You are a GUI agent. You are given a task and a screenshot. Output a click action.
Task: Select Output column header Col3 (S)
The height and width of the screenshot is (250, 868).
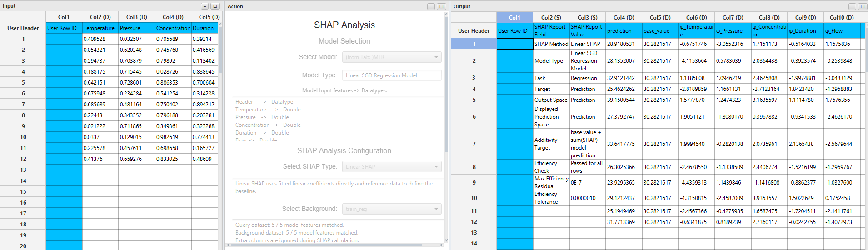pos(588,17)
